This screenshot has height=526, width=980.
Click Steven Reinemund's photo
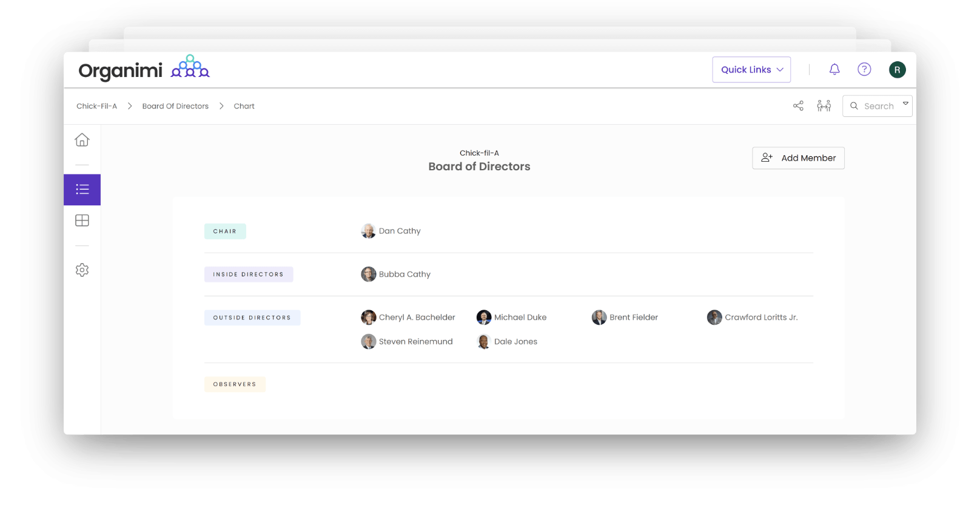(368, 342)
